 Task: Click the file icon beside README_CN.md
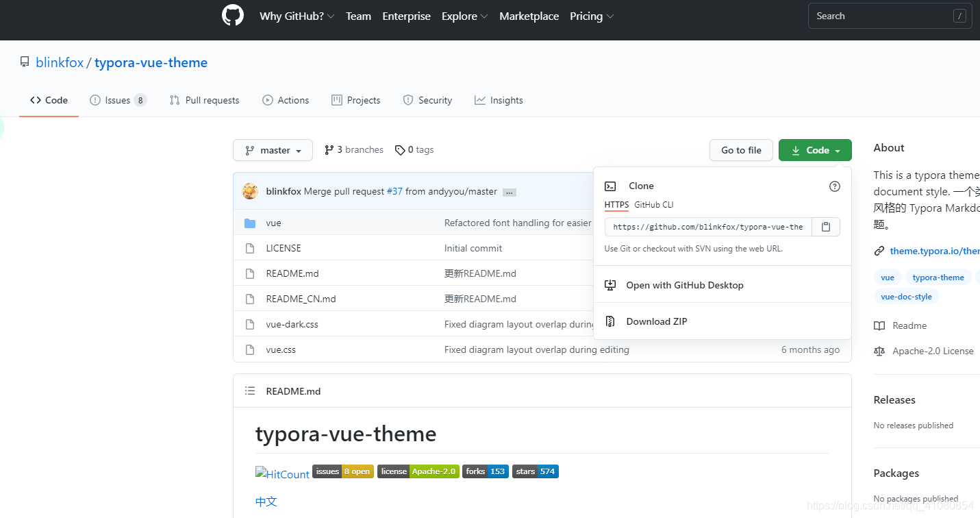click(x=250, y=299)
